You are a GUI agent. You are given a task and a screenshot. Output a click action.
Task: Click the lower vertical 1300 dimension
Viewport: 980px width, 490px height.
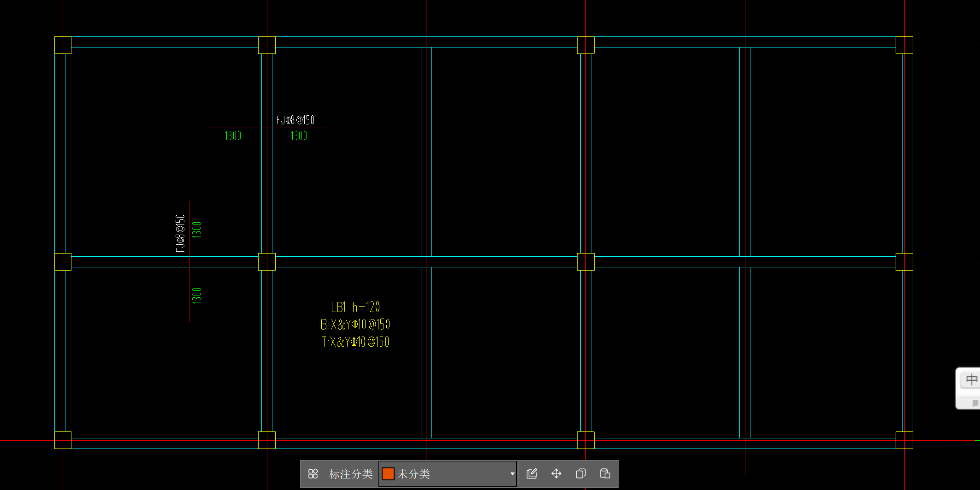[197, 295]
